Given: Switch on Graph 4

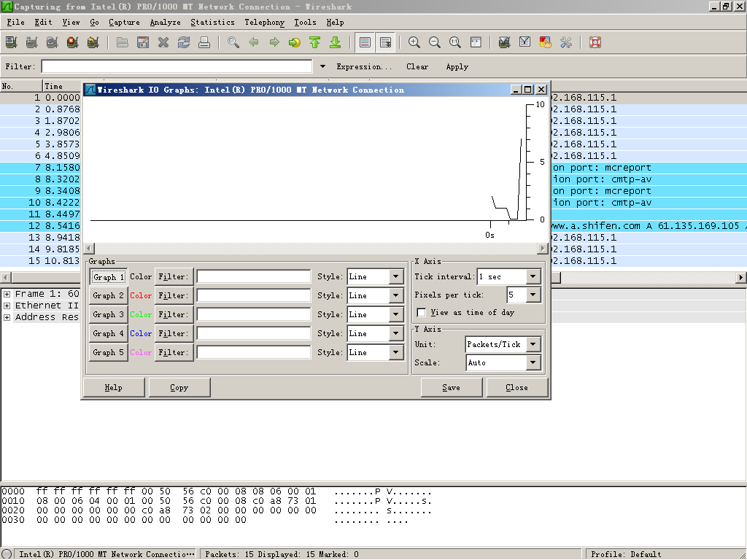Looking at the screenshot, I should coord(109,334).
